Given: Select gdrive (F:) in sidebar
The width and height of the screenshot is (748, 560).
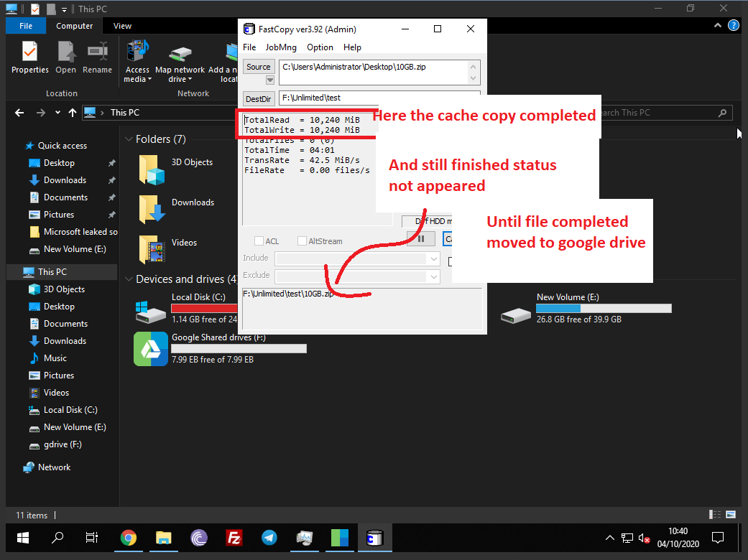Looking at the screenshot, I should [x=63, y=444].
